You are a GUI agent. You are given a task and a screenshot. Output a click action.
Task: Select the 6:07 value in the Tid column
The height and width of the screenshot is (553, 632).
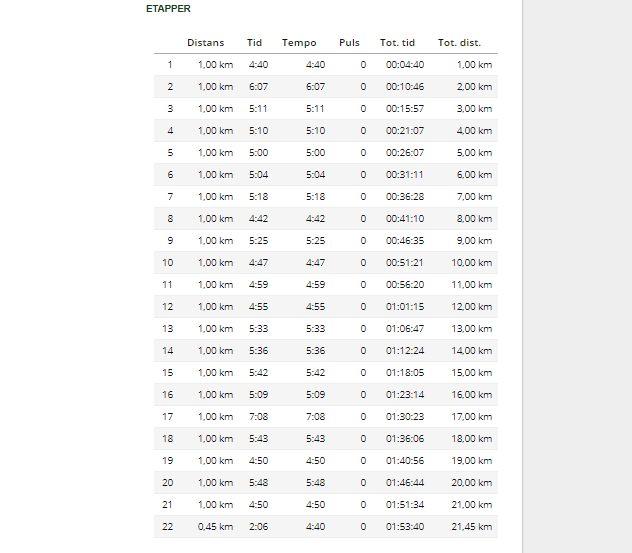tap(258, 87)
